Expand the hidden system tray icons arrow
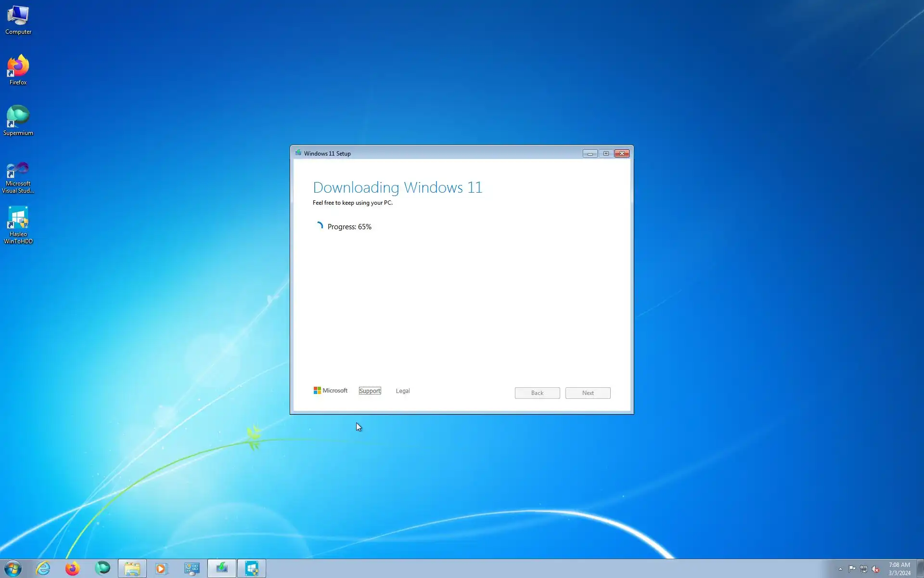 tap(840, 569)
